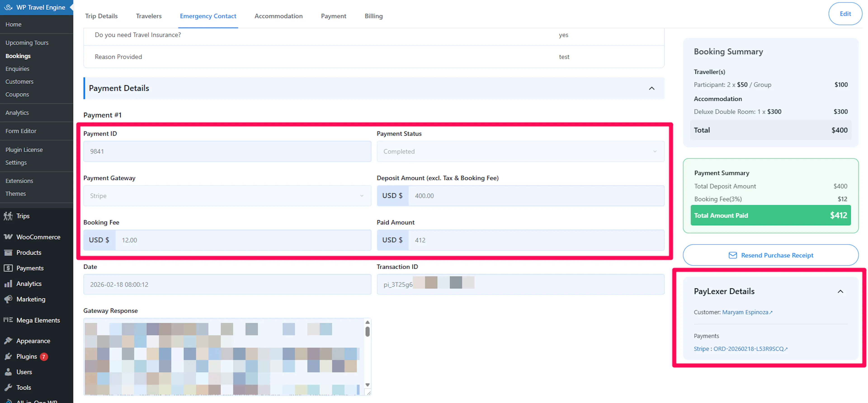The width and height of the screenshot is (868, 403).
Task: Click the Gateway Response scrollbar down arrow
Action: (367, 385)
